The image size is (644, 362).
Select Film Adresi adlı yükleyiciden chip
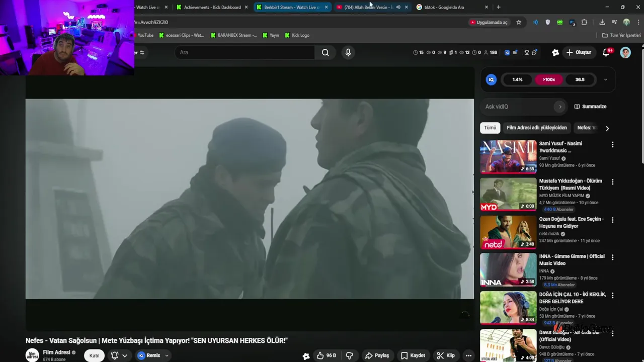[x=537, y=128]
